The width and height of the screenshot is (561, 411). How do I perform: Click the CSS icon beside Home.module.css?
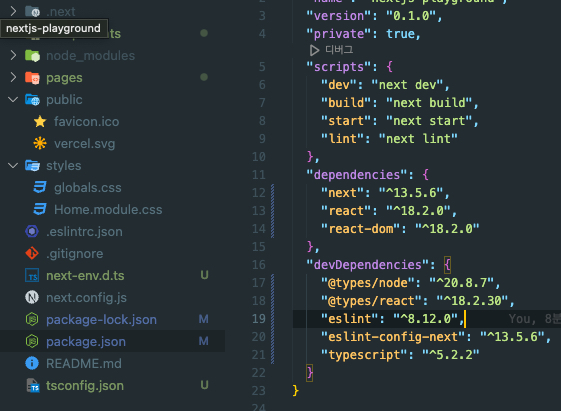tap(40, 209)
